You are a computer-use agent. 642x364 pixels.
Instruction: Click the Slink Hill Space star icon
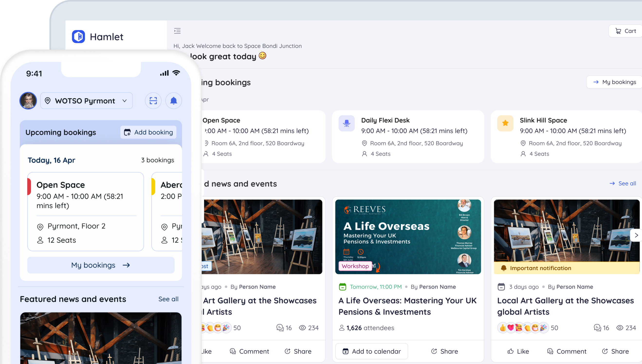505,123
